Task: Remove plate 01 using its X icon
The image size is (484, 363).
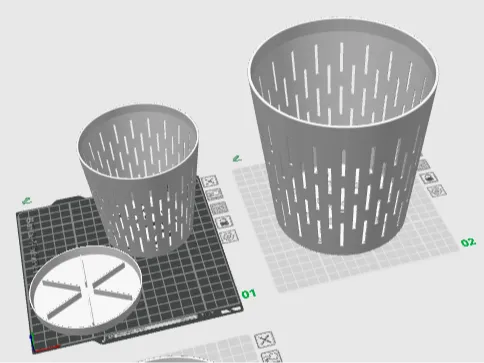Action: coord(210,181)
